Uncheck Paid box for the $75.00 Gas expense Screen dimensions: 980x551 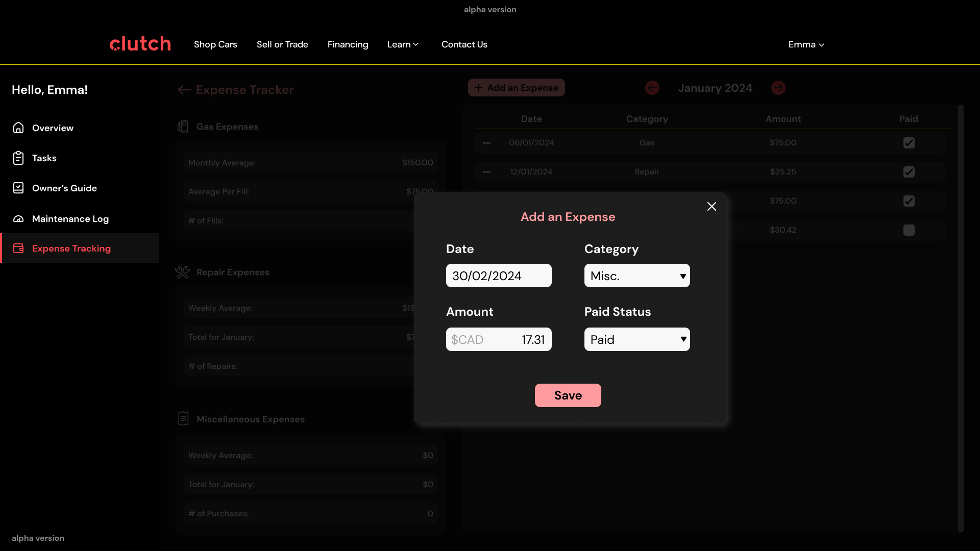pos(909,143)
